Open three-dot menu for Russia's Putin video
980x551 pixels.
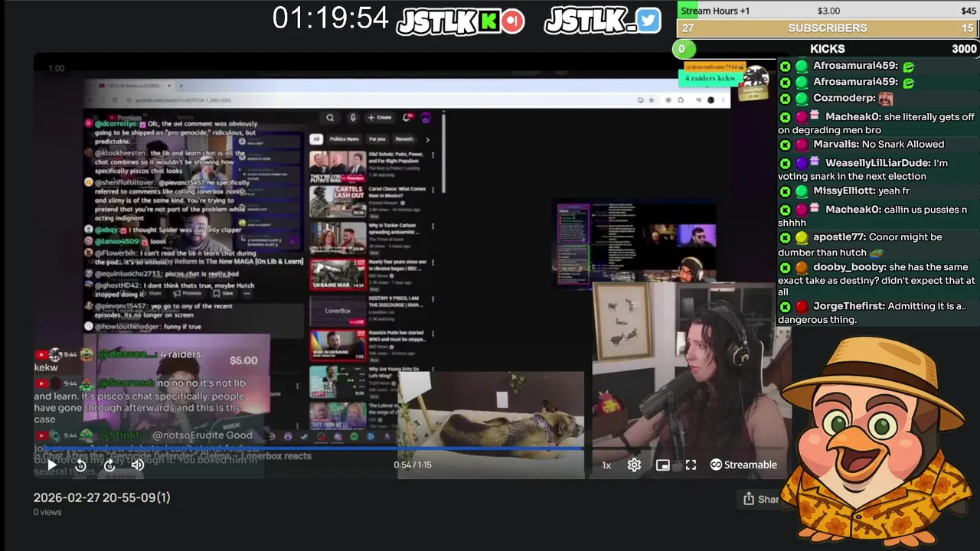click(433, 334)
